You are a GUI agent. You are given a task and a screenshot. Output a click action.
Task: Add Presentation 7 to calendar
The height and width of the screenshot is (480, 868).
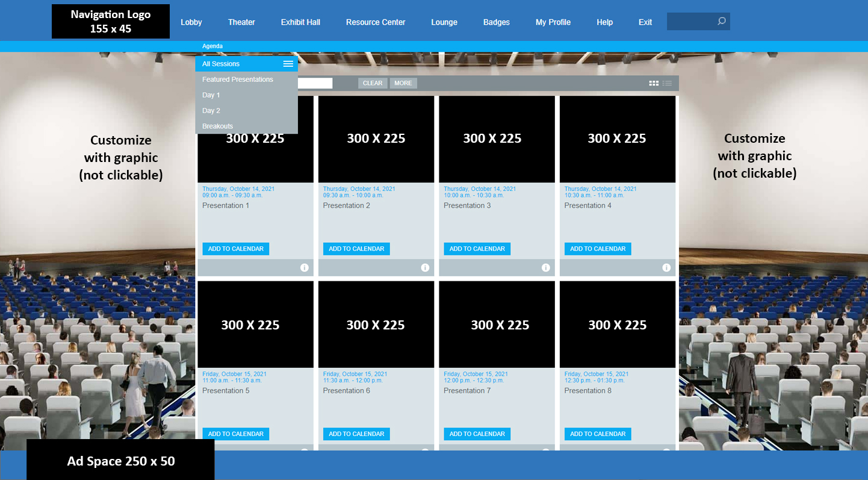(477, 434)
